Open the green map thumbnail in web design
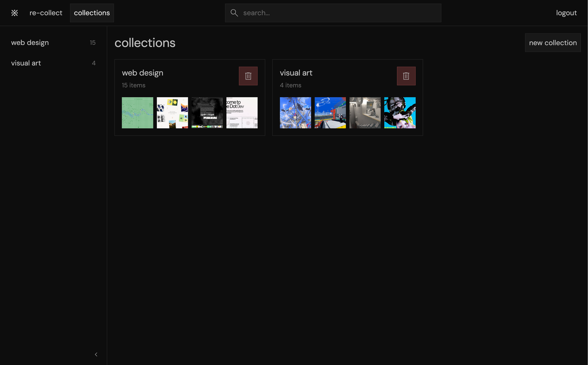This screenshot has height=365, width=588. point(137,113)
